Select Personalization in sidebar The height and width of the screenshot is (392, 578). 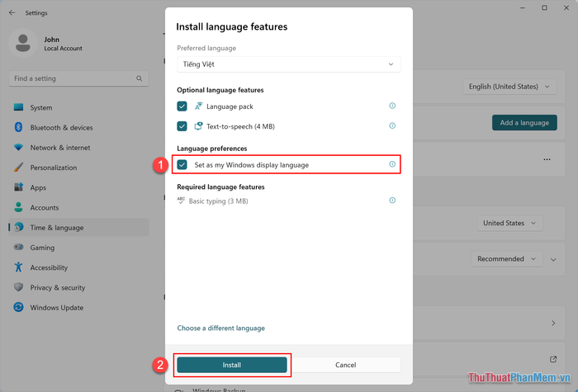pyautogui.click(x=78, y=168)
